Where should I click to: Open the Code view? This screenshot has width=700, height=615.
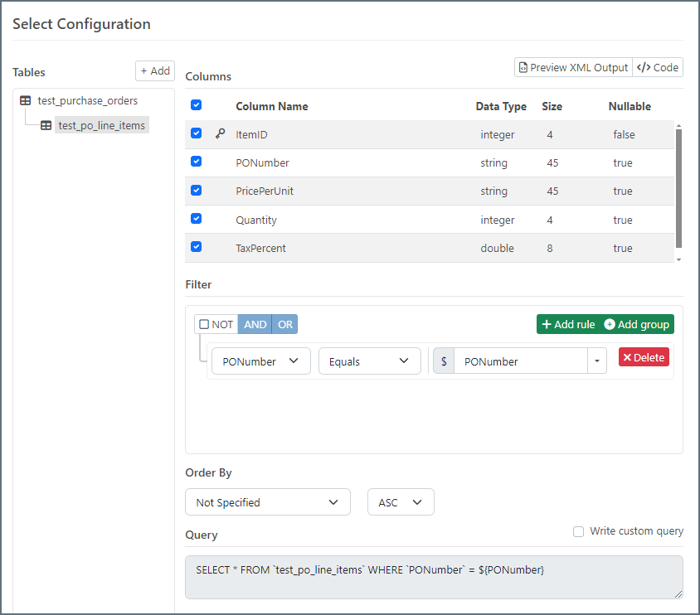(658, 68)
